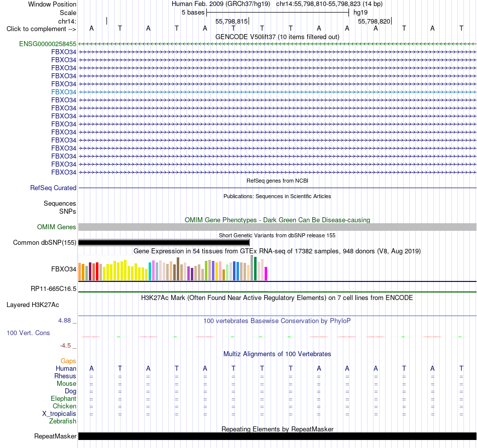Viewport: 477px width, 448px height.
Task: Select the Gaps label in Multiz alignment
Action: [x=68, y=361]
